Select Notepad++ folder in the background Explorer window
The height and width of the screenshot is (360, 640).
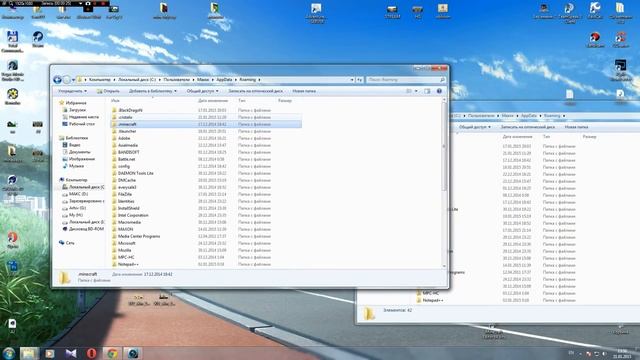pyautogui.click(x=433, y=300)
